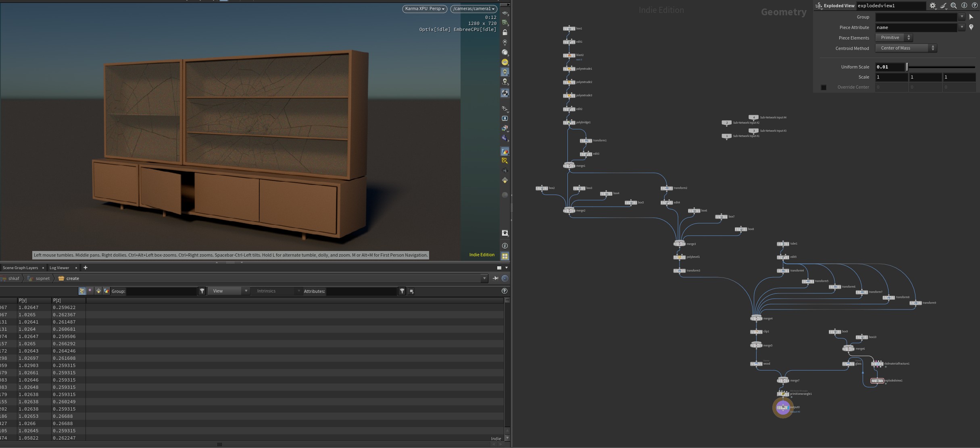980x448 pixels.
Task: Click the Group filter funnel icon
Action: pos(202,291)
